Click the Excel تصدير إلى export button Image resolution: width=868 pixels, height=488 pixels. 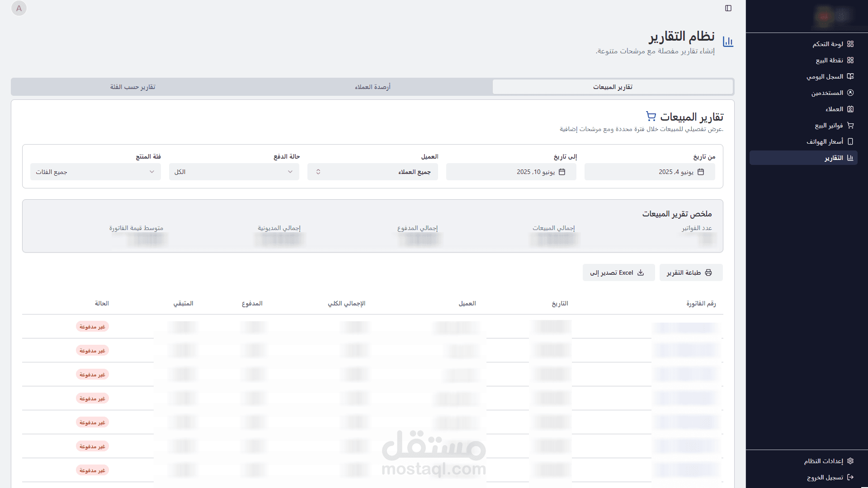[618, 272]
